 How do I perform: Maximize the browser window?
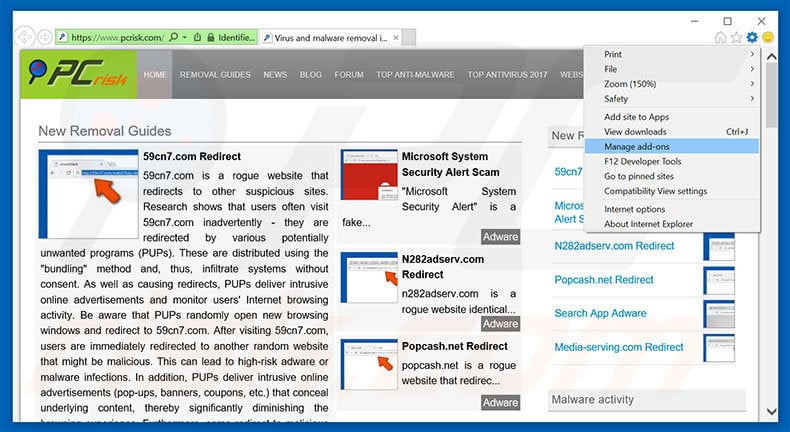pyautogui.click(x=728, y=21)
